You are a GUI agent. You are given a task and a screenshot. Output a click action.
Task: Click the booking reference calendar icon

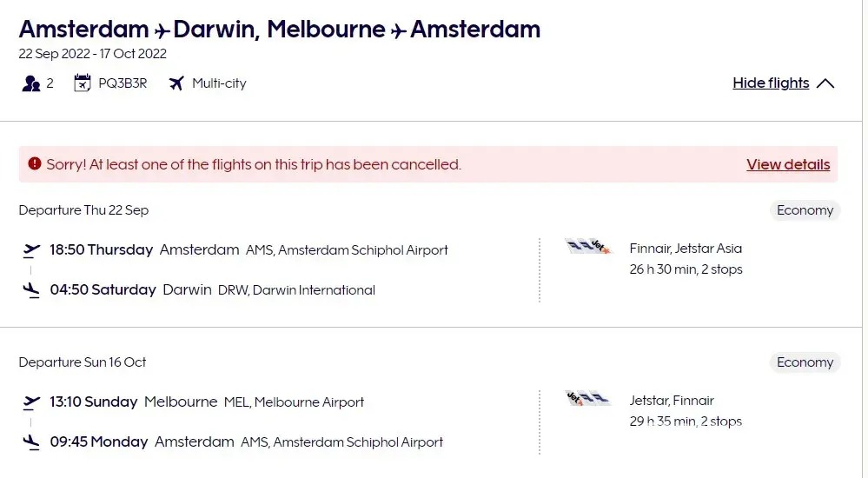[x=83, y=83]
